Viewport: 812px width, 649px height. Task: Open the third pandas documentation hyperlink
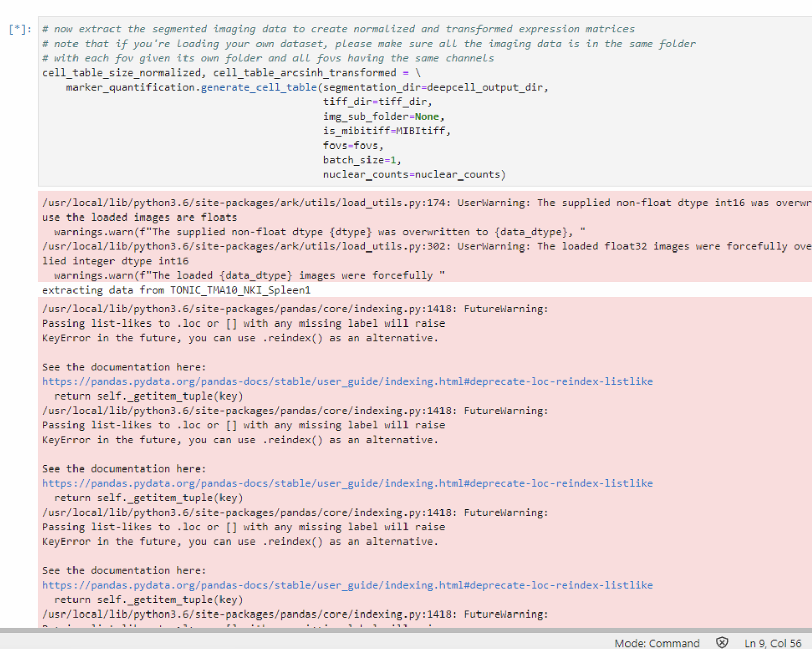tap(348, 585)
